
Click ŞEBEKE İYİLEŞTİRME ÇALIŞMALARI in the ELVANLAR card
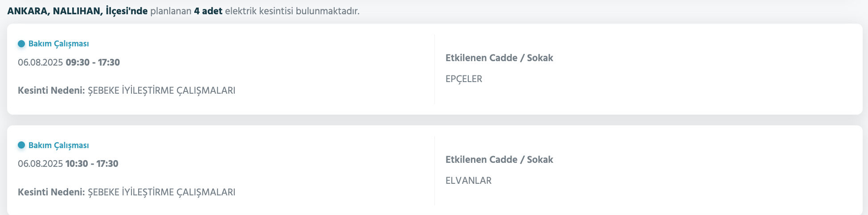click(x=161, y=192)
